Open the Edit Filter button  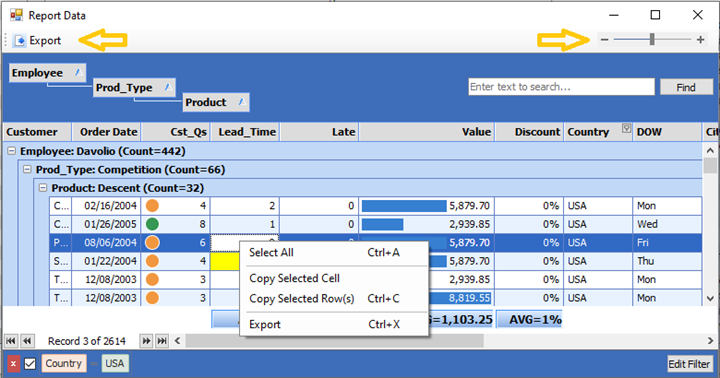[690, 364]
